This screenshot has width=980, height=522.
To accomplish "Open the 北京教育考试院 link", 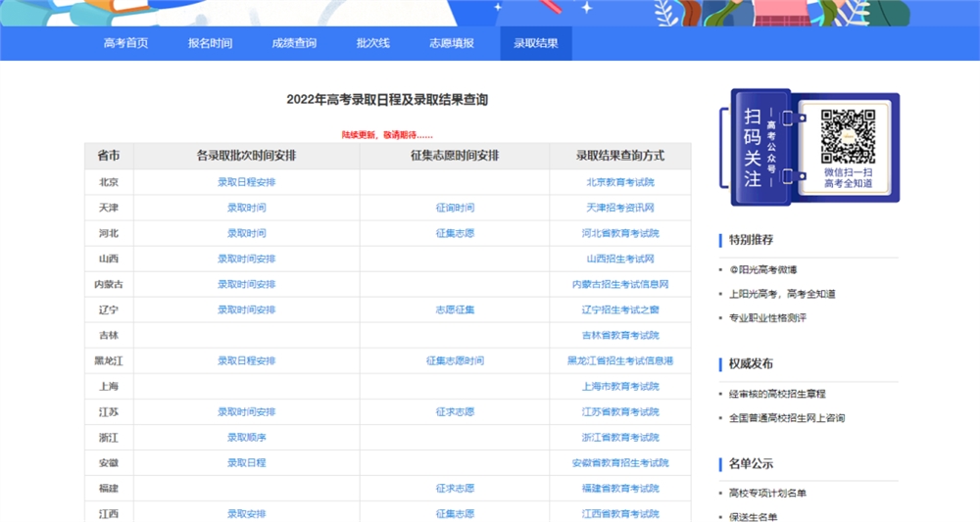I will (x=619, y=182).
